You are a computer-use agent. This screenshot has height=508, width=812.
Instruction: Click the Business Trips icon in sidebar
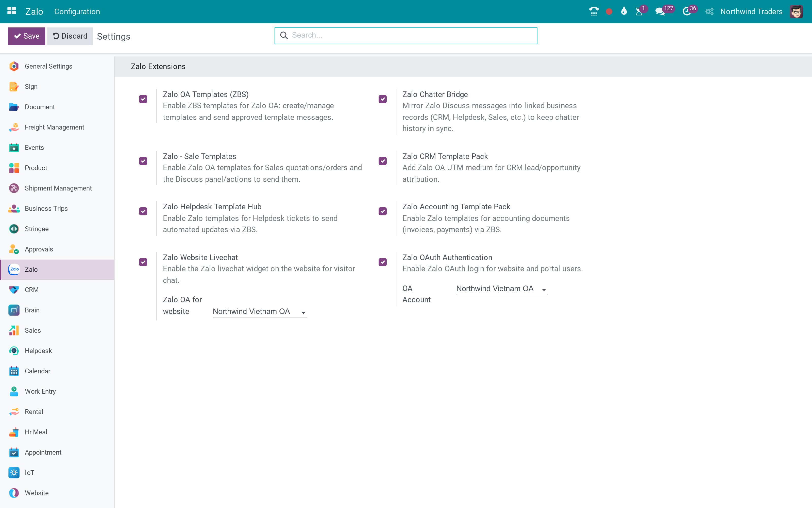coord(14,209)
